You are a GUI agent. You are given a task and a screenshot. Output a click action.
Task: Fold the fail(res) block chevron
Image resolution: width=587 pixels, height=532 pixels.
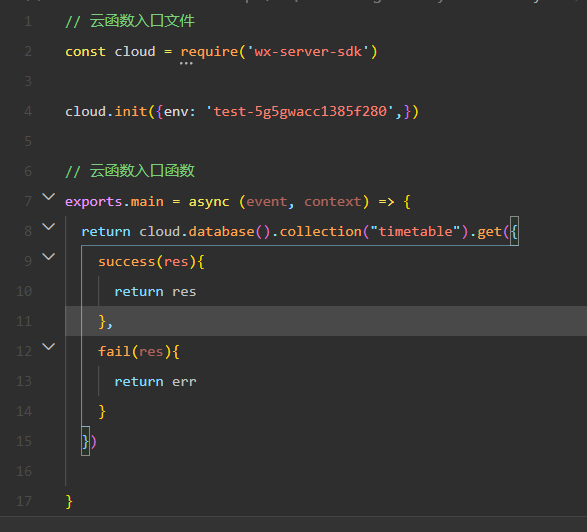(x=49, y=346)
